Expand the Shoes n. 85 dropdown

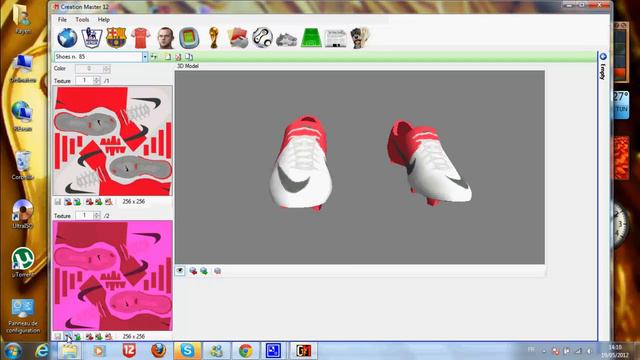click(x=145, y=57)
